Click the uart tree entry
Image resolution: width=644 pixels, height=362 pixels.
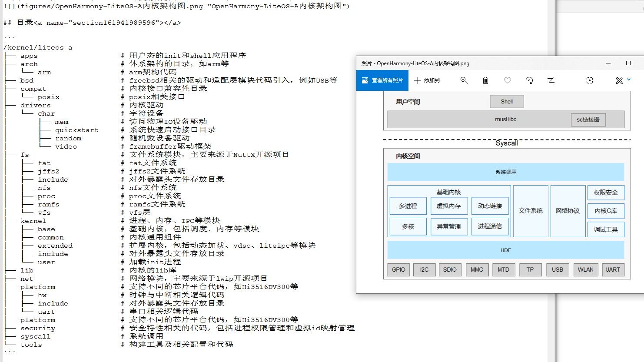click(x=46, y=312)
